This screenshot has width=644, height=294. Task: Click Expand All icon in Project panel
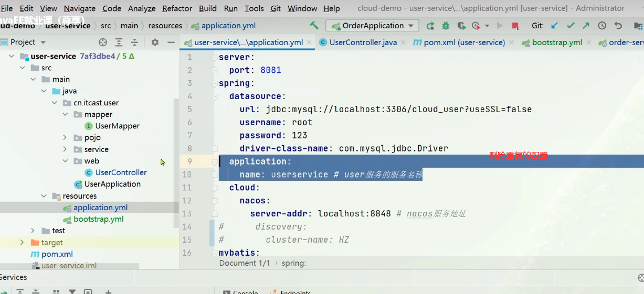119,42
